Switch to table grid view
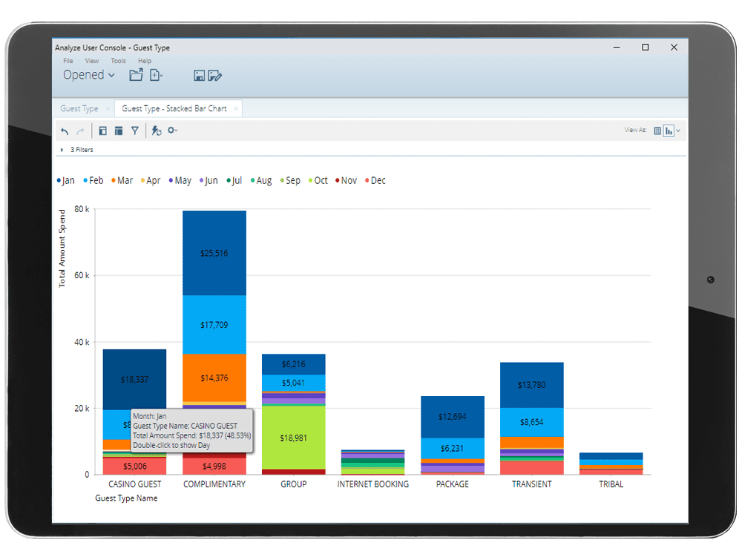This screenshot has height=560, width=742. tap(657, 131)
